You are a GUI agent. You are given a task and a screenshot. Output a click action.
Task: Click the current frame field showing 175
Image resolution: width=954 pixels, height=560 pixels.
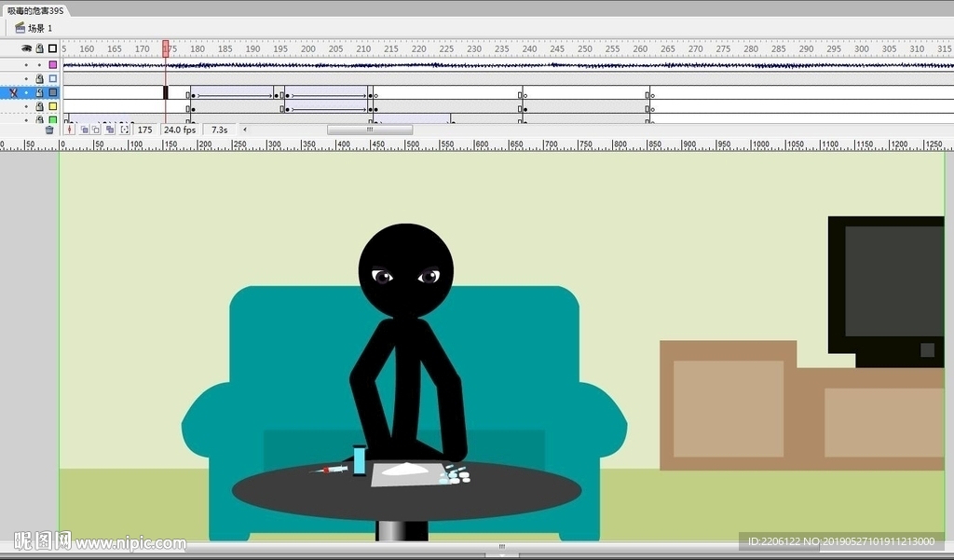click(x=144, y=130)
